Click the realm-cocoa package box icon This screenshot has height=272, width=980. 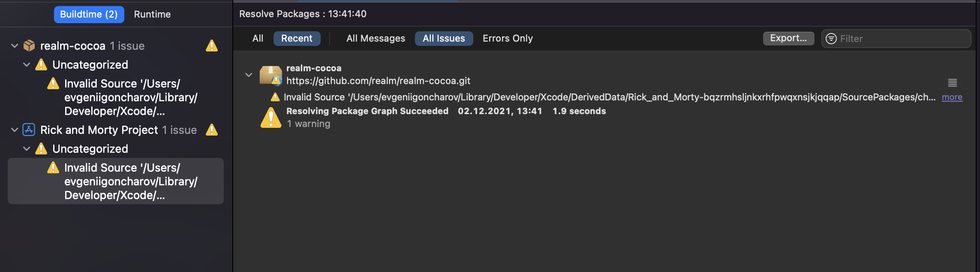(x=29, y=45)
